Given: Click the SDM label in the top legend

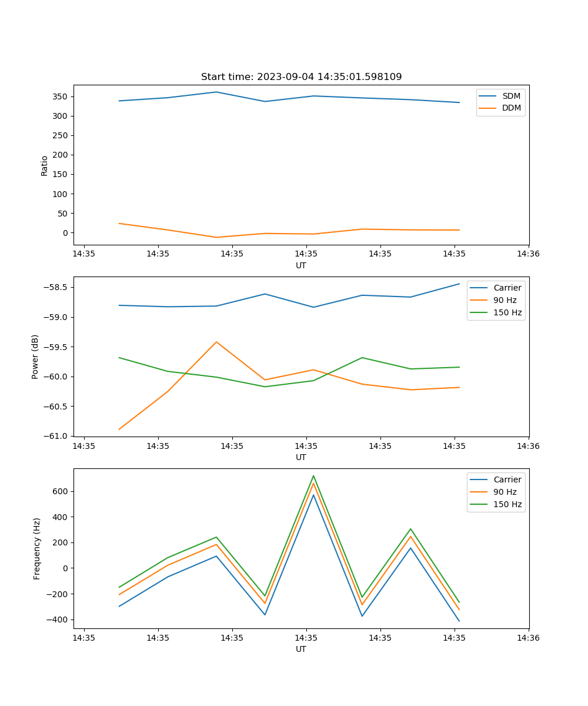Looking at the screenshot, I should [511, 96].
